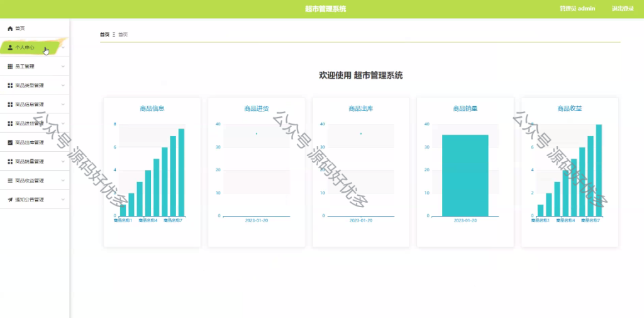Click the tiles icon beside 商品销量管理

click(10, 162)
